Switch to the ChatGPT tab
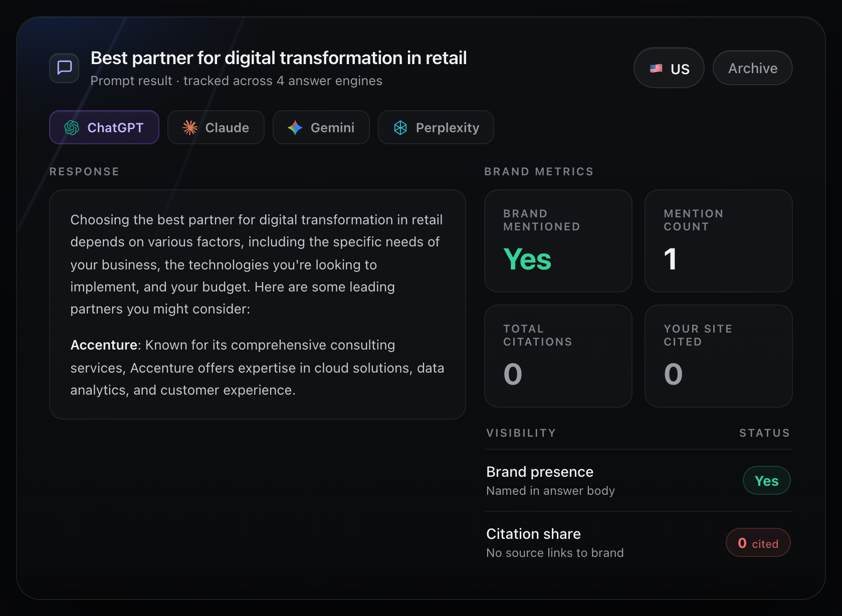 [x=104, y=127]
